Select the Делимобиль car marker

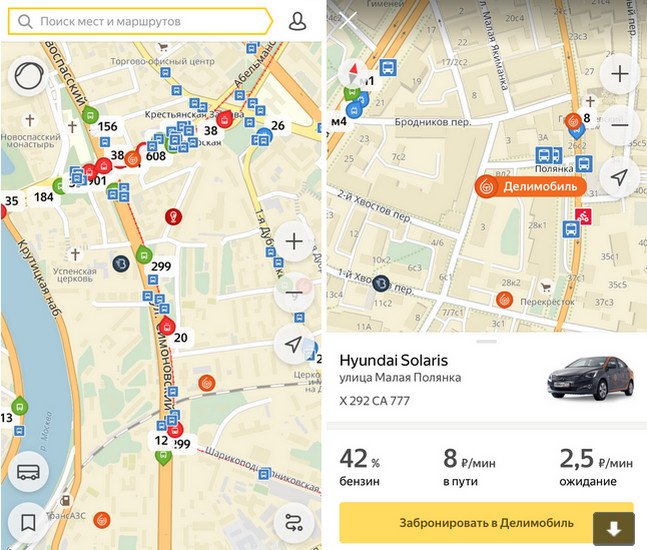coord(531,187)
